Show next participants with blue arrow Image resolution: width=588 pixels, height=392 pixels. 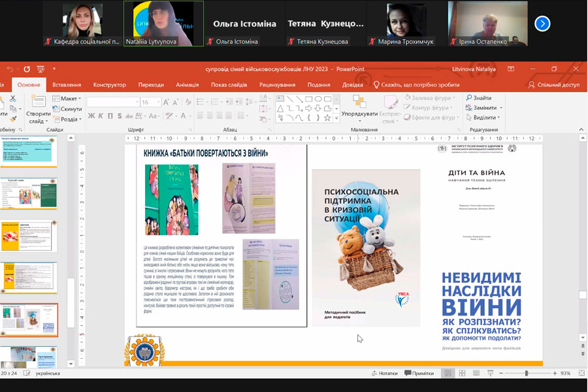pyautogui.click(x=542, y=24)
